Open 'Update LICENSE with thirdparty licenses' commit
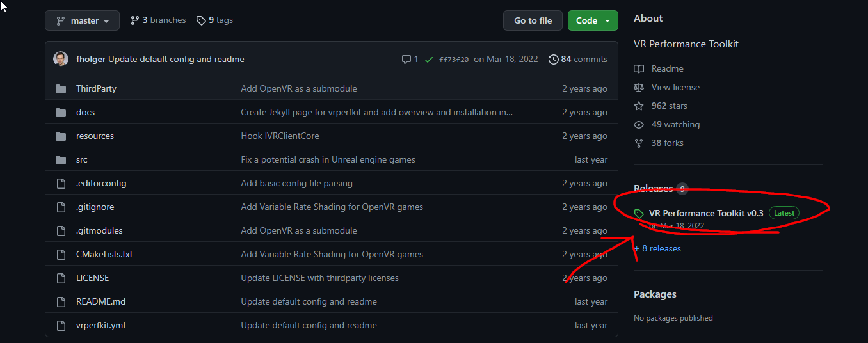Viewport: 868px width, 343px height. [319, 278]
